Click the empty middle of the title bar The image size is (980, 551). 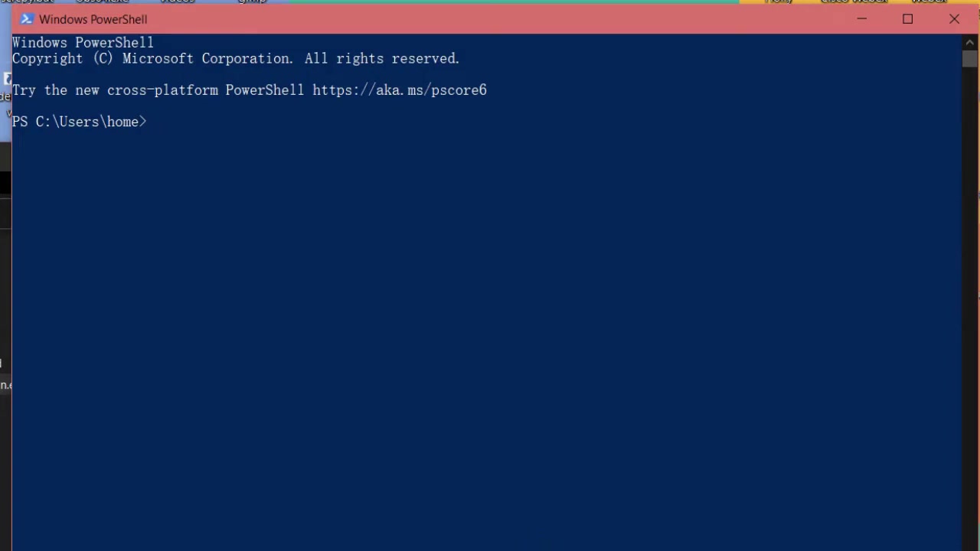pos(490,19)
